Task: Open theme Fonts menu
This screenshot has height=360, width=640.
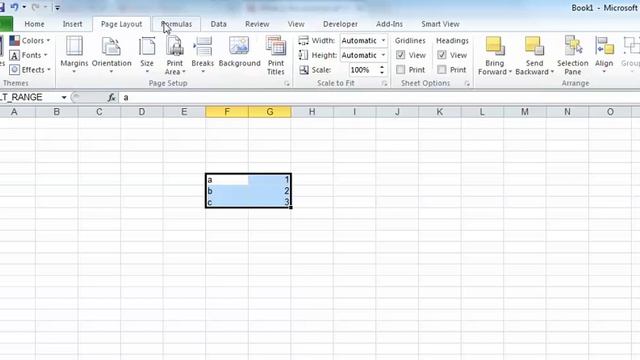Action: click(x=28, y=55)
